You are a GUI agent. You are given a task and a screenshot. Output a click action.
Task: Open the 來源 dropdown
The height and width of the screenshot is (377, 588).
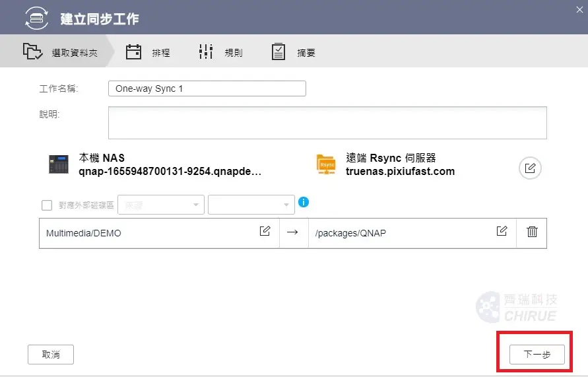[x=161, y=205]
